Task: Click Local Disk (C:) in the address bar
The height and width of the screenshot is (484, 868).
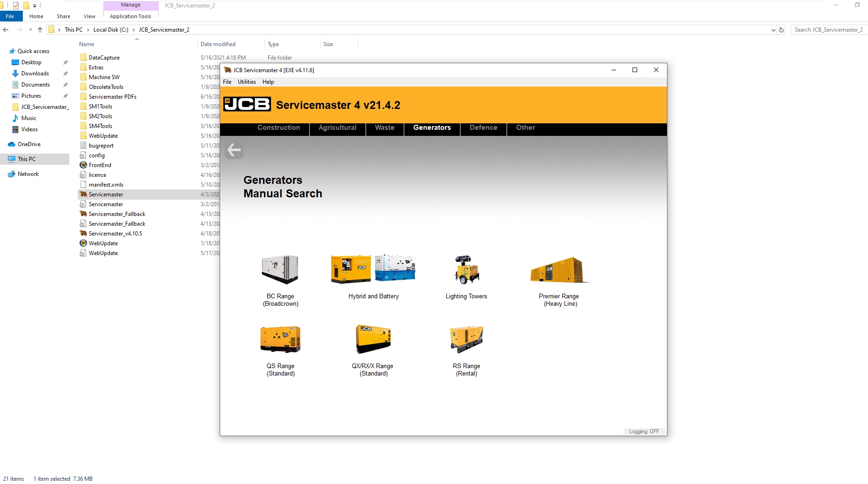Action: [x=111, y=30]
